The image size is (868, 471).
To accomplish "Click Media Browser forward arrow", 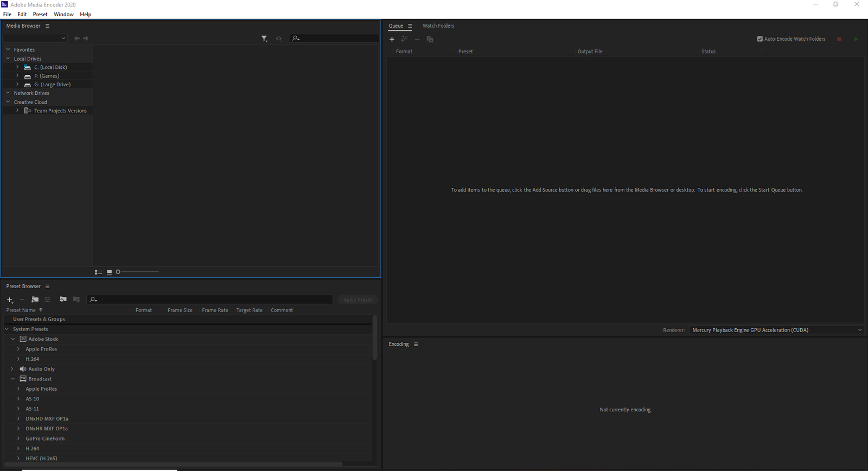I will [x=86, y=39].
